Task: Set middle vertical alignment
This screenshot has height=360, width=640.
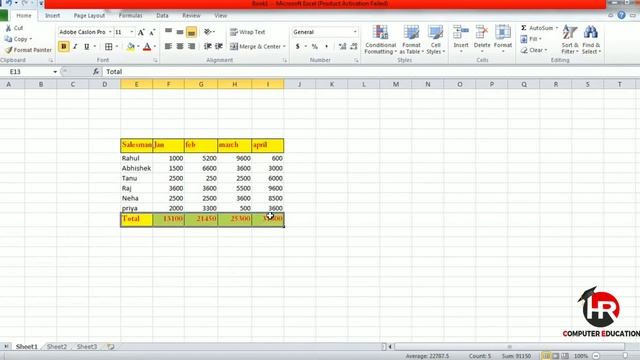Action: pyautogui.click(x=180, y=32)
